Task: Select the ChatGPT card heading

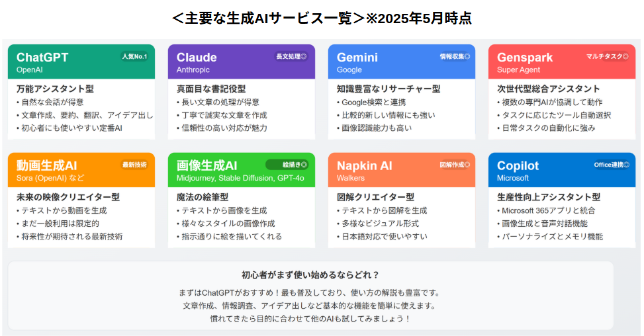Action: pyautogui.click(x=42, y=58)
